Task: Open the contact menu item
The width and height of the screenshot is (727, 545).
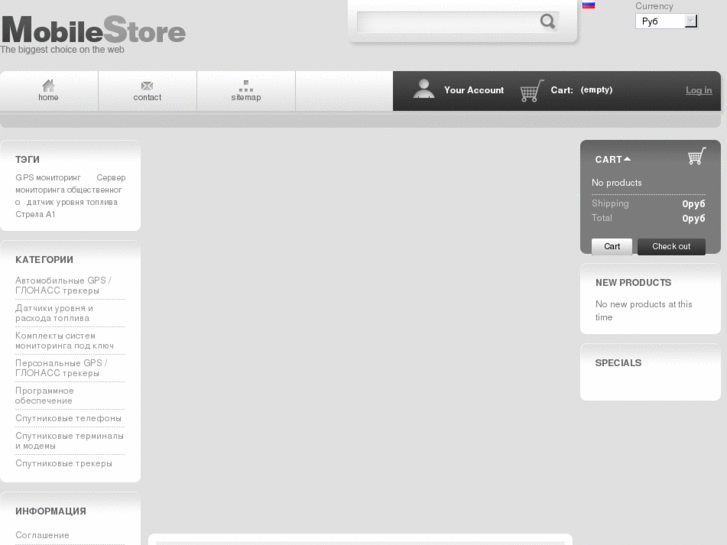Action: click(147, 91)
